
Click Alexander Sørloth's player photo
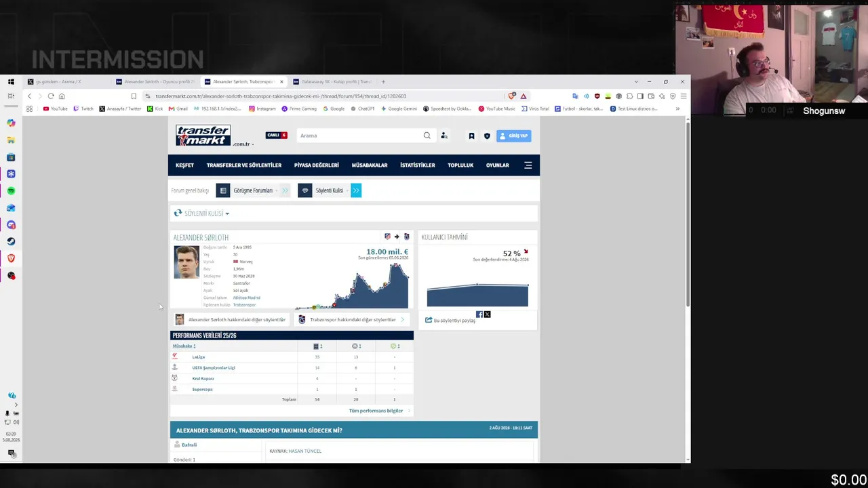pyautogui.click(x=186, y=262)
